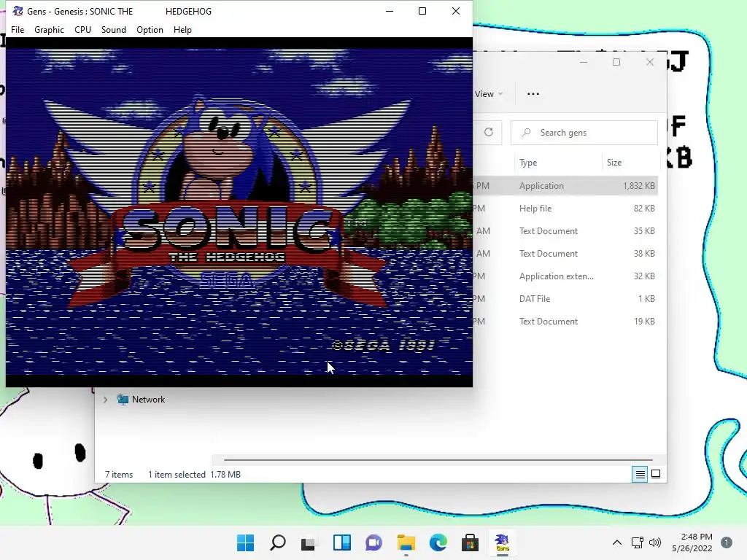The image size is (747, 560).
Task: Open the View dropdown in File Explorer
Action: point(488,94)
